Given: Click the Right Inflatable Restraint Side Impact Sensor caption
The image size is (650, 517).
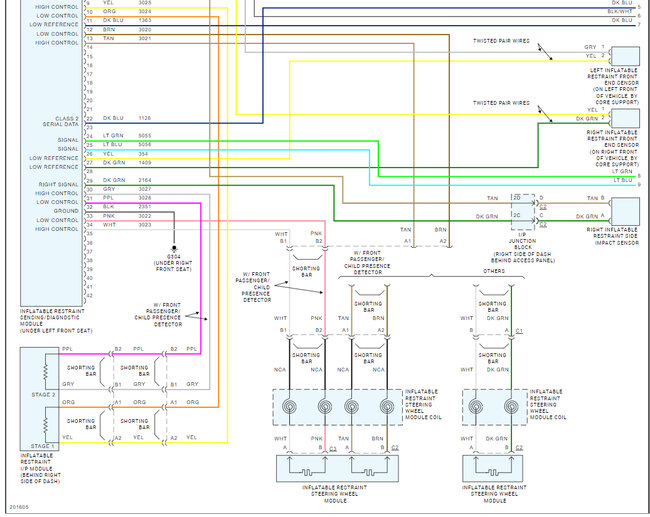Looking at the screenshot, I should pos(613,236).
